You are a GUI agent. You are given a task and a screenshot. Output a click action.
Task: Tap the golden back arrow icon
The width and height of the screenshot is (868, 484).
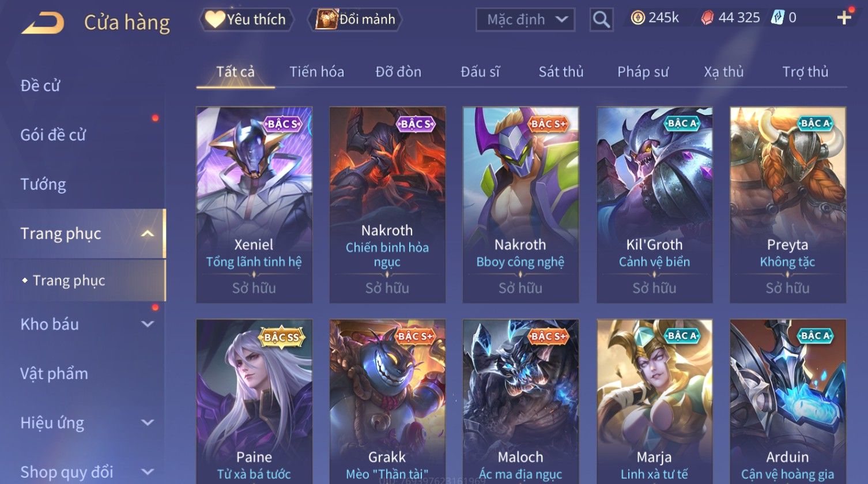click(x=43, y=22)
